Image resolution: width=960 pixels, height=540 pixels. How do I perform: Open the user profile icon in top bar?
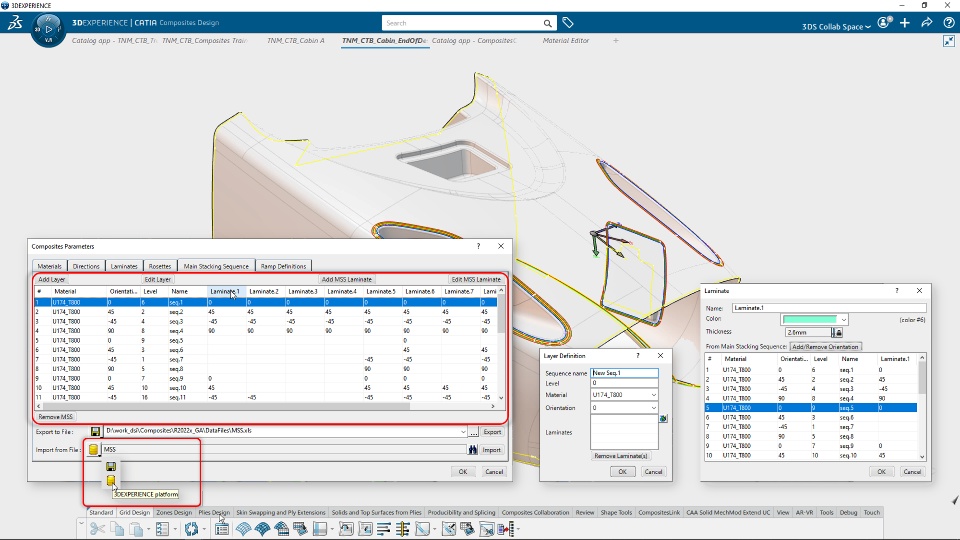[x=884, y=23]
